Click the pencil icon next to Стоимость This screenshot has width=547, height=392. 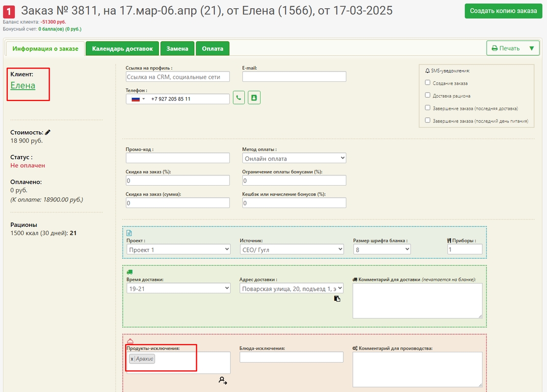48,132
